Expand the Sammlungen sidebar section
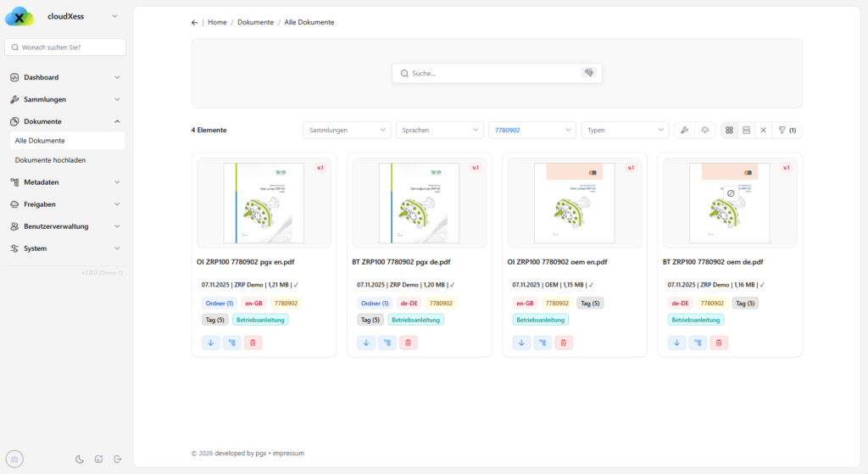The width and height of the screenshot is (868, 474). point(65,100)
